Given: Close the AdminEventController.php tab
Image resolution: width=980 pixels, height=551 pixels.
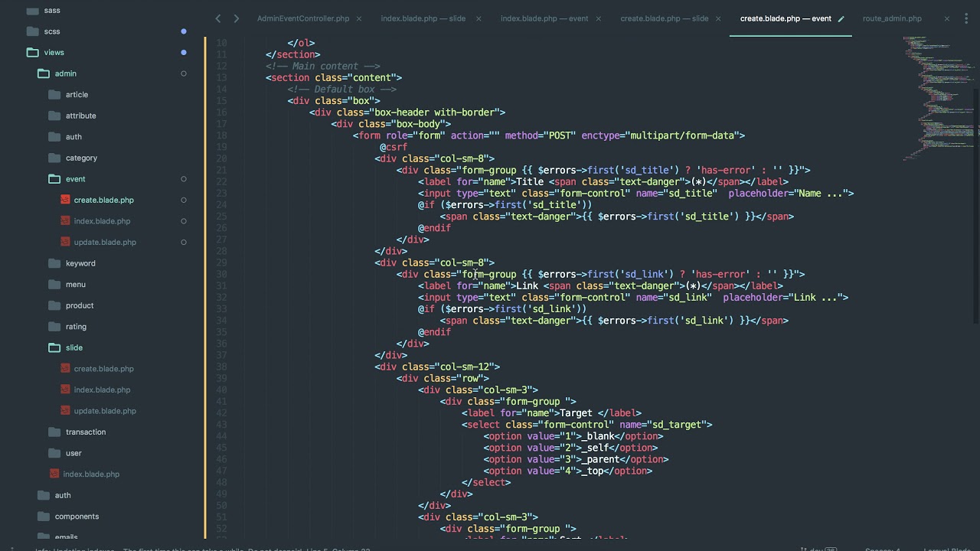Looking at the screenshot, I should (x=358, y=18).
